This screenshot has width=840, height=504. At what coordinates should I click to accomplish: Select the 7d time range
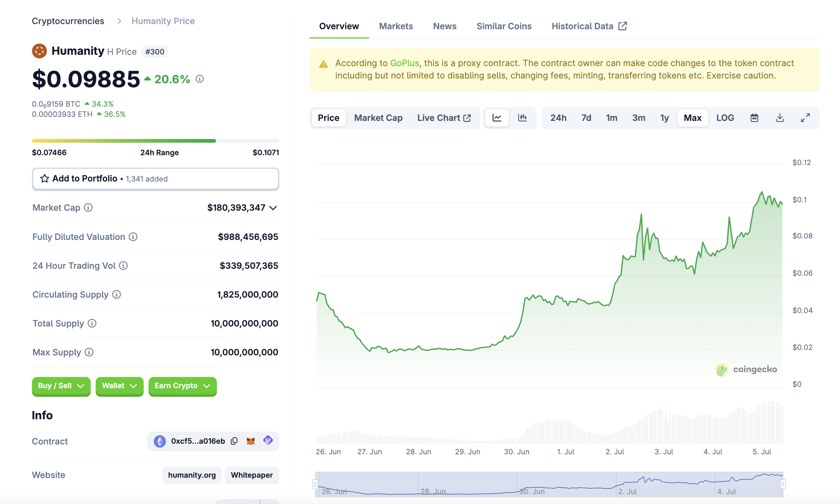586,118
